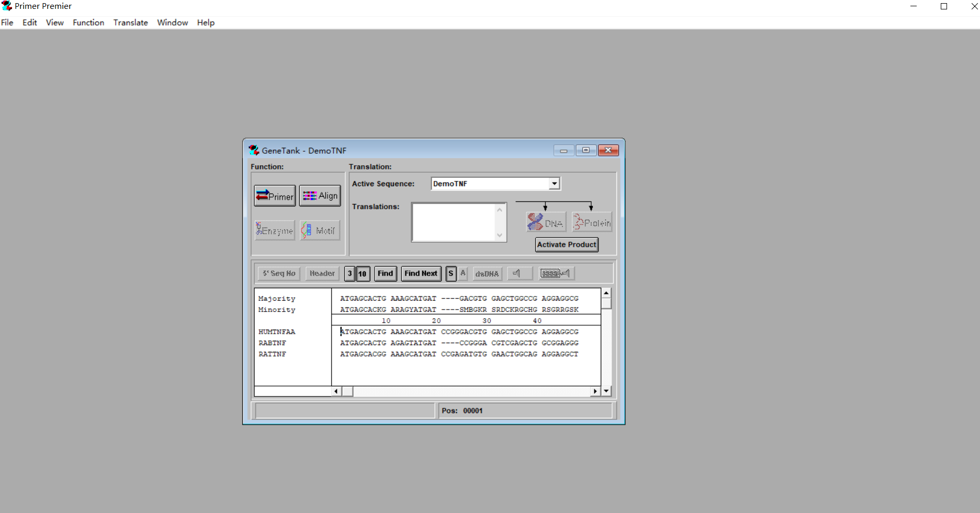
Task: Close the GeneTank - DemoTNF window
Action: click(609, 151)
